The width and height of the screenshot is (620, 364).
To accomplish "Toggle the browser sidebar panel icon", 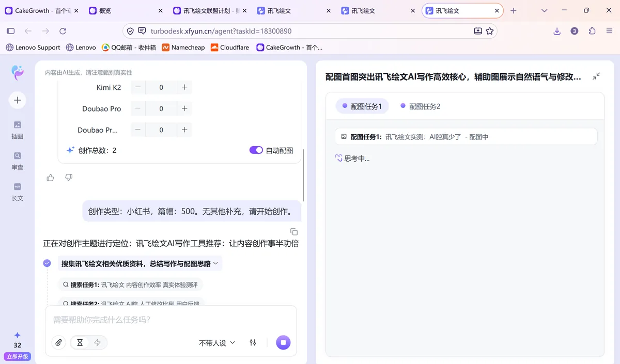I will 10,31.
